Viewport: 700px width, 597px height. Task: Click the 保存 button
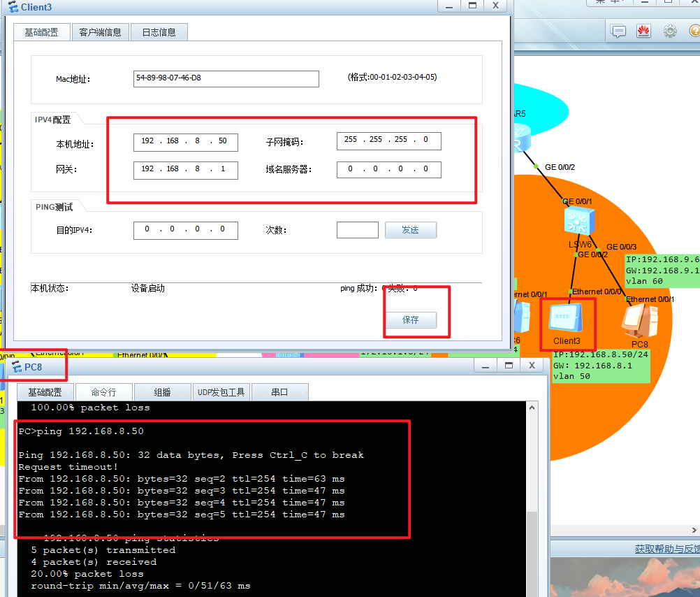411,320
